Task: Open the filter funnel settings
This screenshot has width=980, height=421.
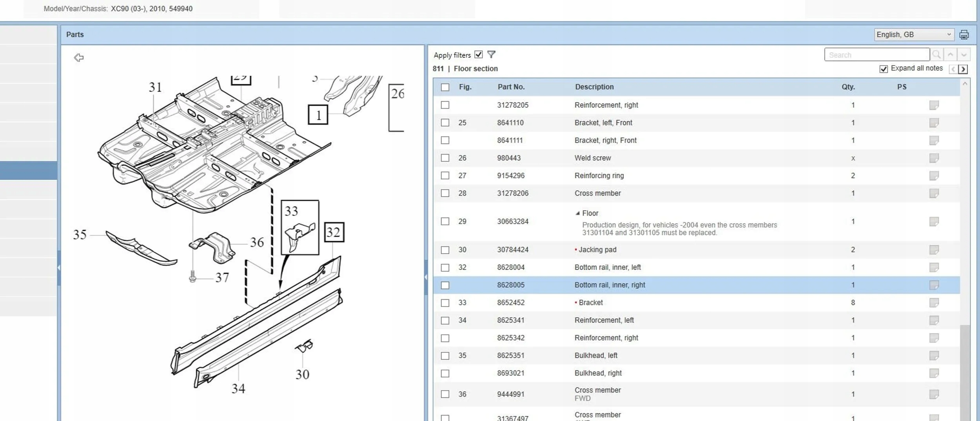Action: click(x=491, y=55)
